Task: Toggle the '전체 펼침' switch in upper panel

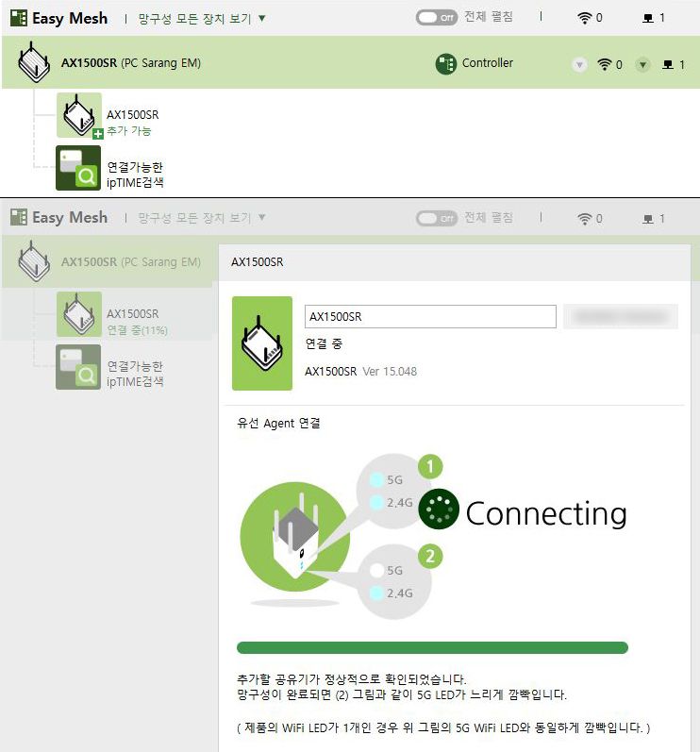Action: pyautogui.click(x=436, y=18)
